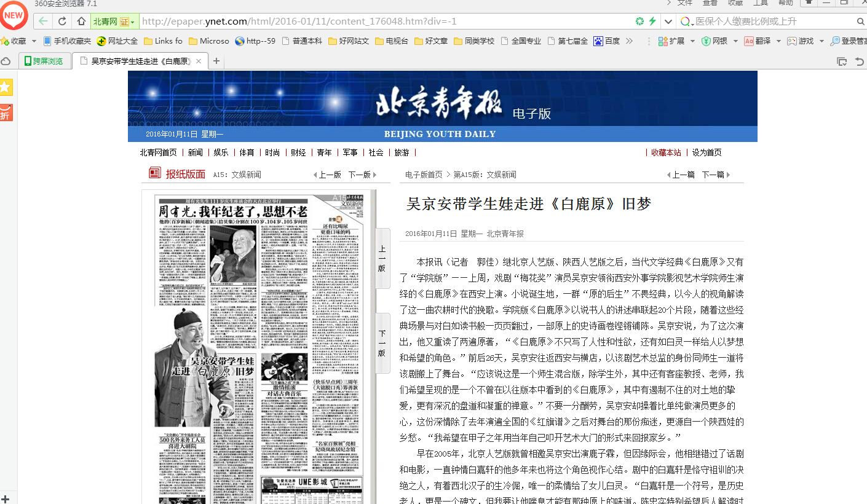This screenshot has width=867, height=504.
Task: Click the yellow star sidebar icon
Action: 6,87
